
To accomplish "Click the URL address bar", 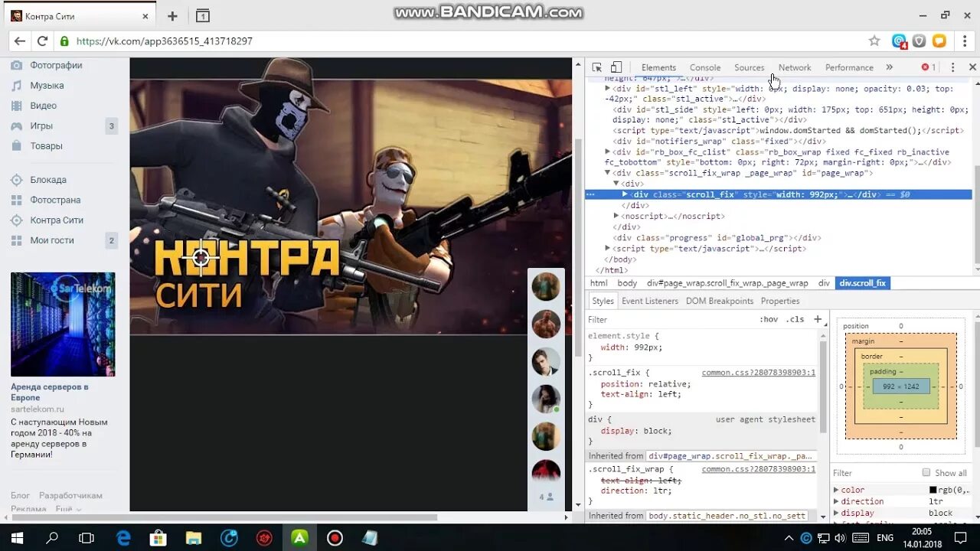I will tap(467, 41).
